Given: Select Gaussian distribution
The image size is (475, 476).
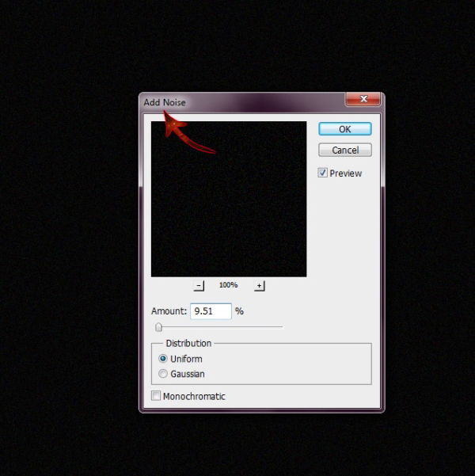Looking at the screenshot, I should tap(163, 373).
